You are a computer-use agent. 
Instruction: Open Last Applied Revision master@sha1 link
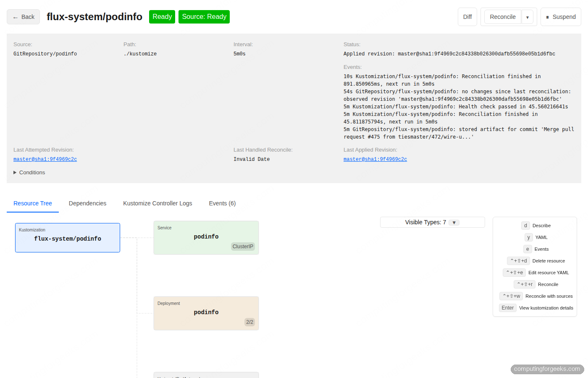pyautogui.click(x=375, y=159)
